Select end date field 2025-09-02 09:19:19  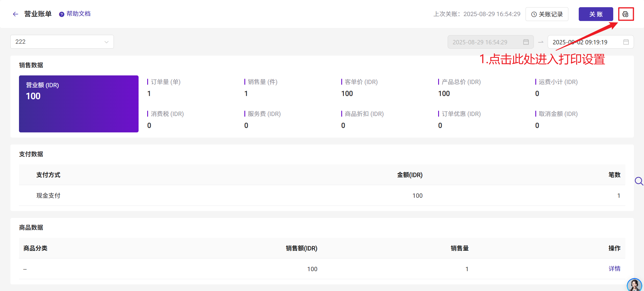pos(591,42)
